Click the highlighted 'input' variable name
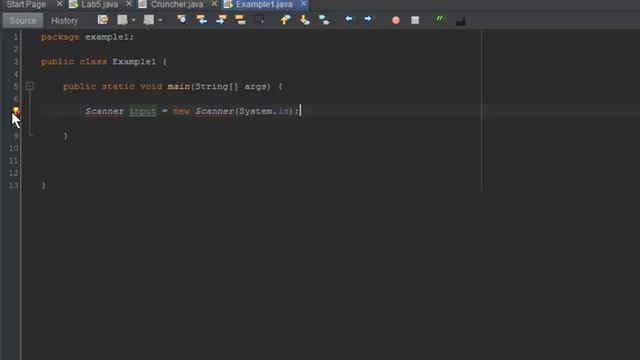 (x=142, y=111)
